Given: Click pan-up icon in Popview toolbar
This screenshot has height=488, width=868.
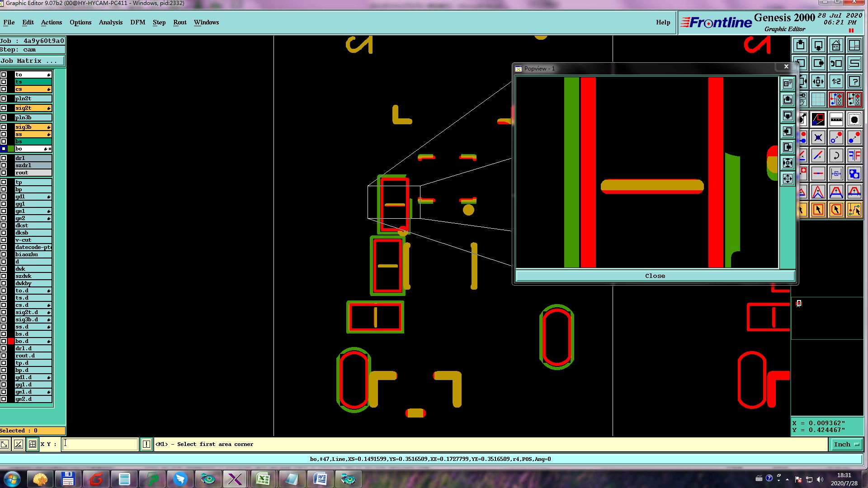Looking at the screenshot, I should pos(788,100).
